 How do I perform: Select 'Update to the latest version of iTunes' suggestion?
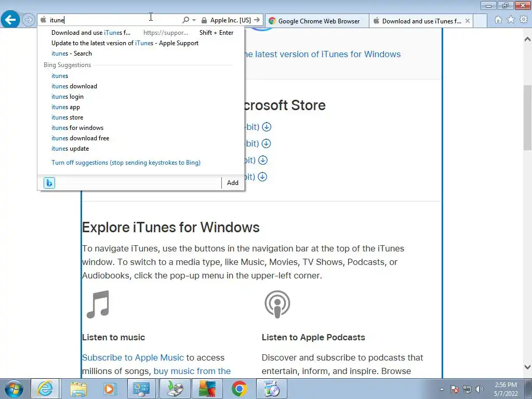(140, 43)
